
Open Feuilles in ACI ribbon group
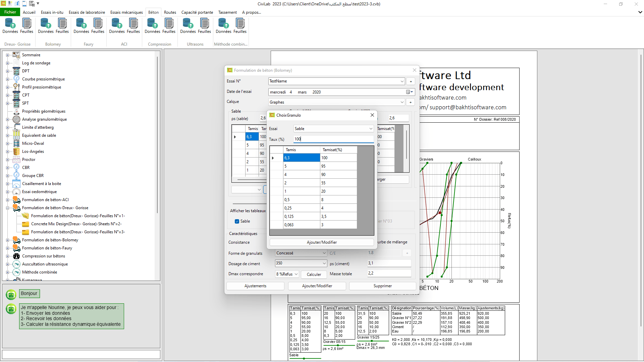133,26
